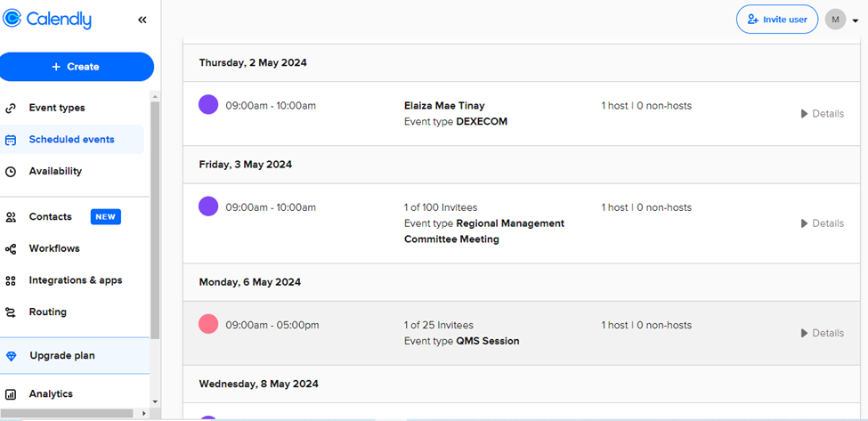Expand Details for the DEXECOM event
This screenshot has width=868, height=421.
[x=822, y=114]
